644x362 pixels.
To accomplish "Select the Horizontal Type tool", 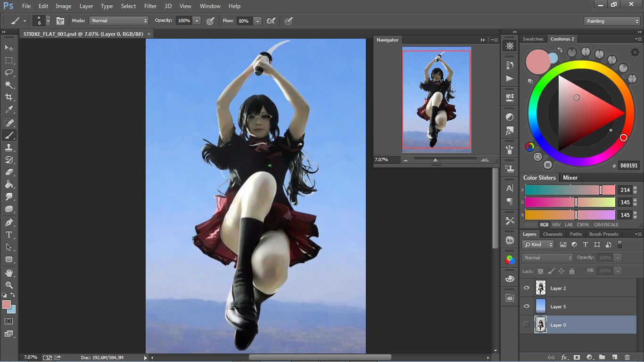I will (9, 234).
